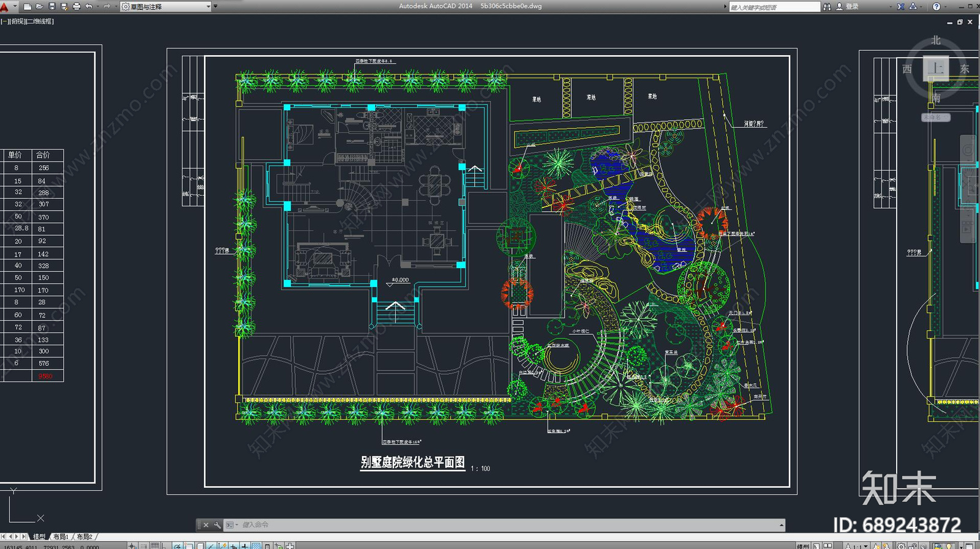
Task: Open the 草图与注释 workspace dropdown
Action: [x=165, y=7]
